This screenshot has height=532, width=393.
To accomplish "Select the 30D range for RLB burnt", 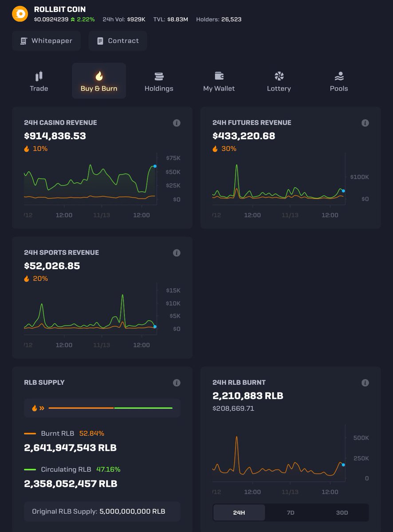I will pos(342,512).
